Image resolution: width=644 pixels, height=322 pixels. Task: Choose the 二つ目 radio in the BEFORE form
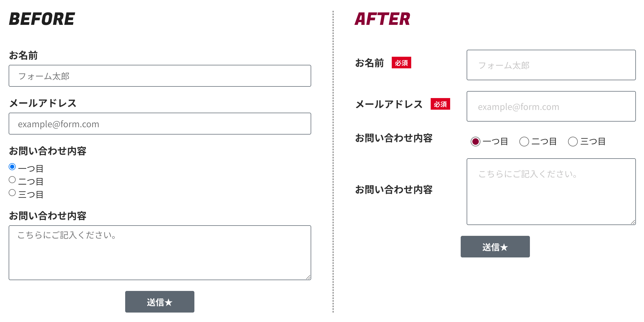click(x=12, y=180)
